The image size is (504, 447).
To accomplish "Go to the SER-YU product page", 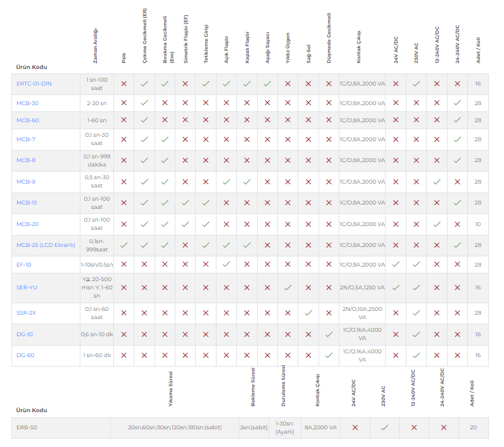I will coord(27,287).
